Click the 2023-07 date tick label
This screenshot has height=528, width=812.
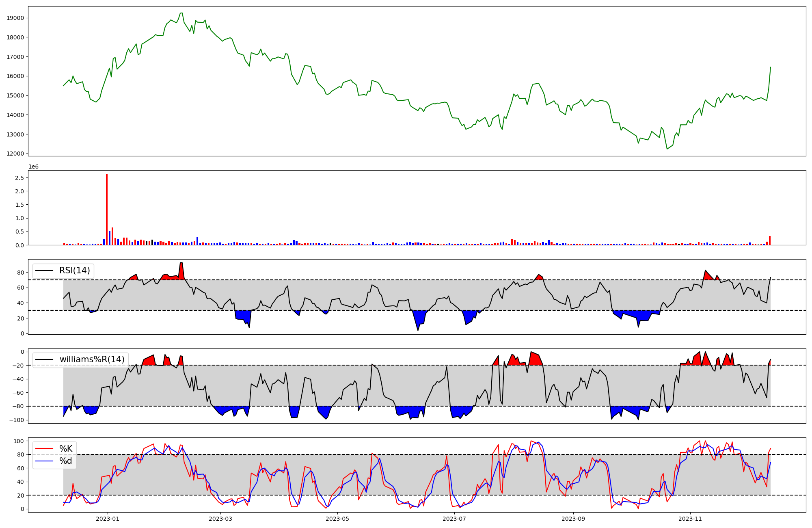tap(454, 519)
